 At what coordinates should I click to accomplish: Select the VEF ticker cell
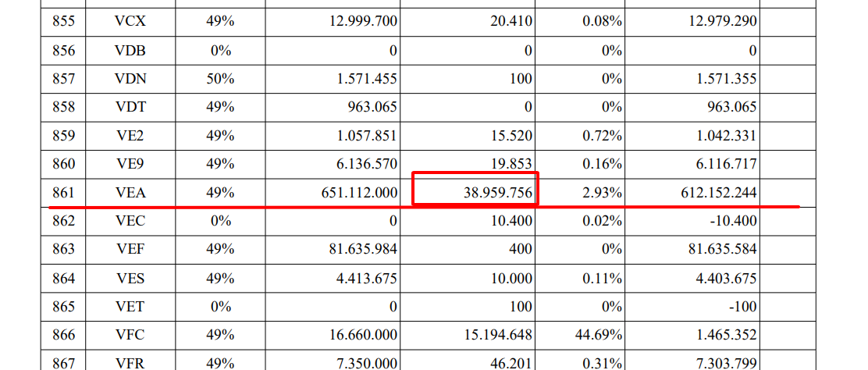pyautogui.click(x=130, y=249)
